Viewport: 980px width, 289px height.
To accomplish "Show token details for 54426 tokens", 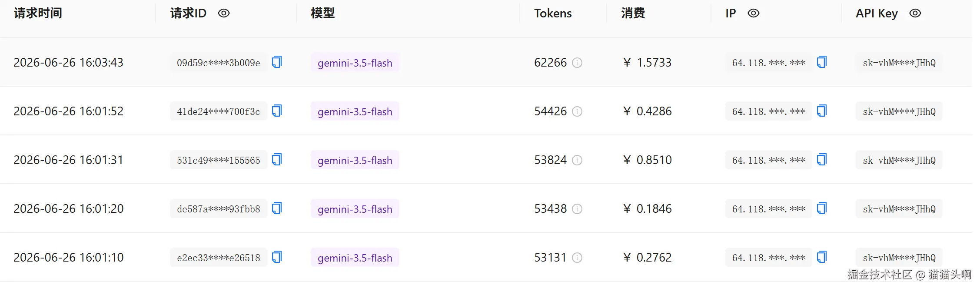I will click(x=577, y=111).
